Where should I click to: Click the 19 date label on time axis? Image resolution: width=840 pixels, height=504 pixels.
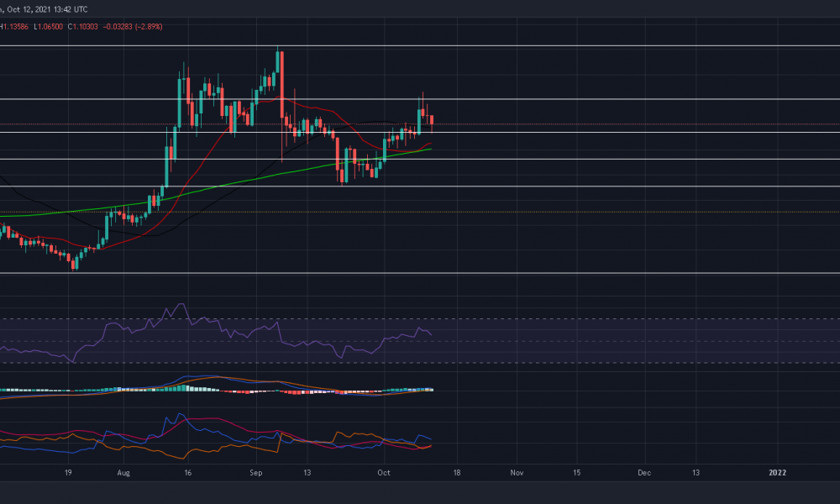(68, 472)
